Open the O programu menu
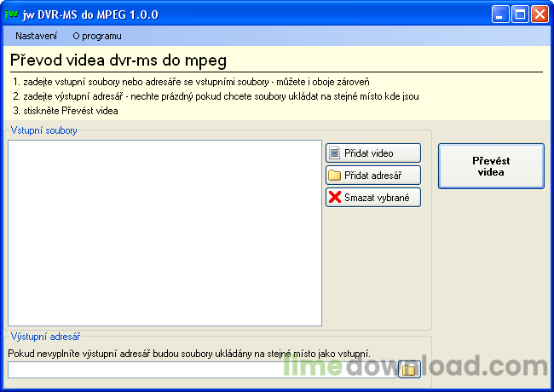The image size is (554, 392). coord(97,36)
